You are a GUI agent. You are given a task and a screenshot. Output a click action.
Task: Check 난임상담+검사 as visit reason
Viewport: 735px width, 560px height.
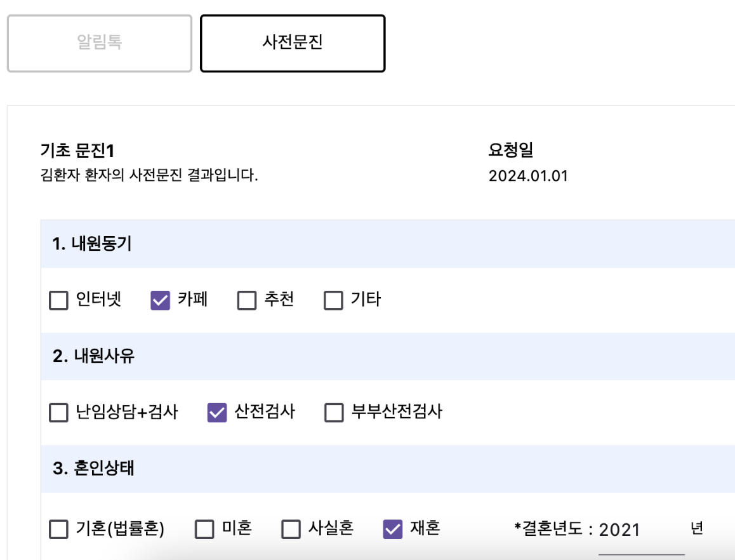pos(58,413)
